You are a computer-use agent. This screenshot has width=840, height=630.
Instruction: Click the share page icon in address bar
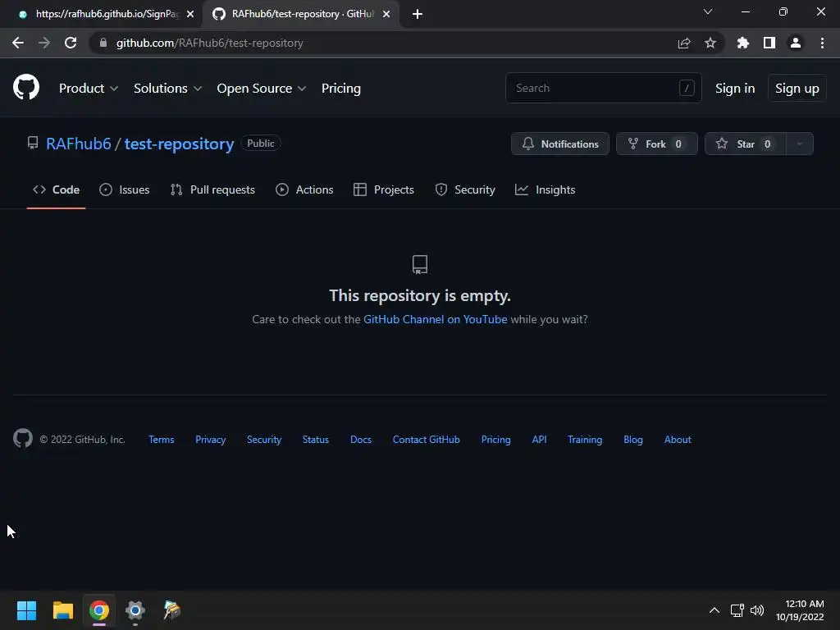[x=684, y=43]
